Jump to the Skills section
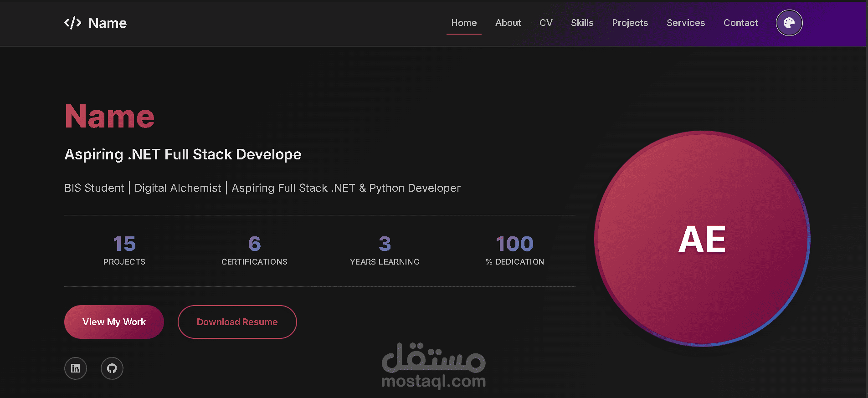Screen dimensions: 868x398 (582, 23)
